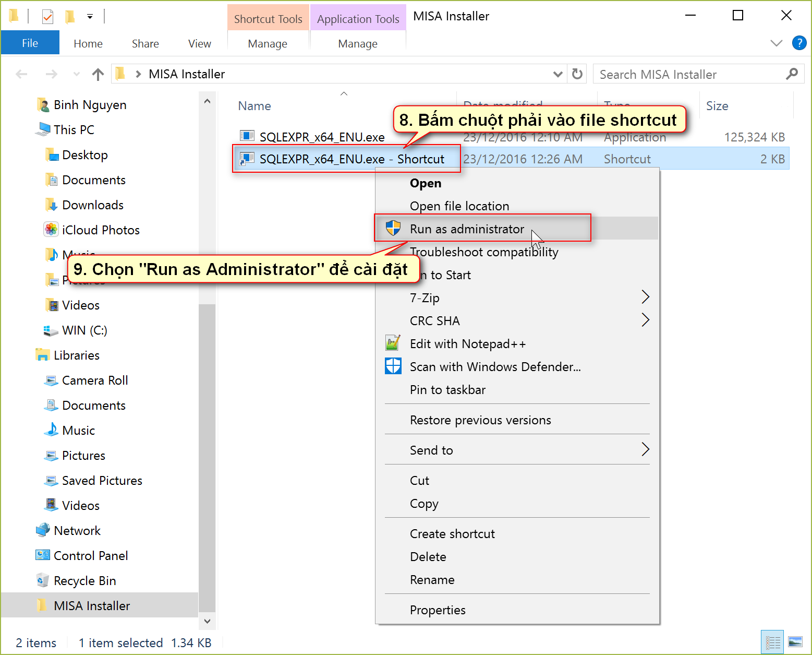Expand the address bar history dropdown
The width and height of the screenshot is (812, 655).
(x=558, y=74)
